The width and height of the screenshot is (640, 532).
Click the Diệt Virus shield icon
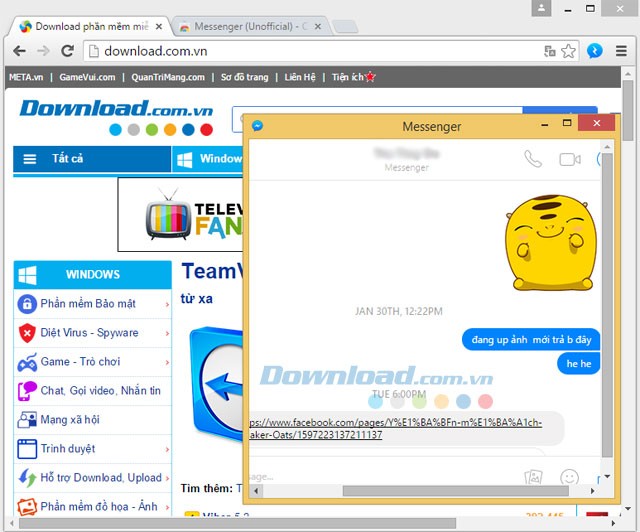point(27,333)
